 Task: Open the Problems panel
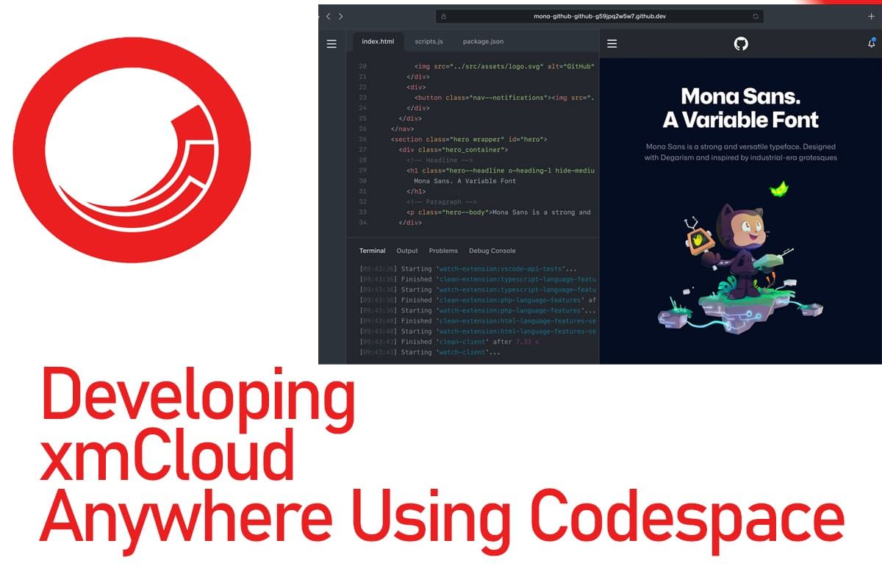click(443, 251)
